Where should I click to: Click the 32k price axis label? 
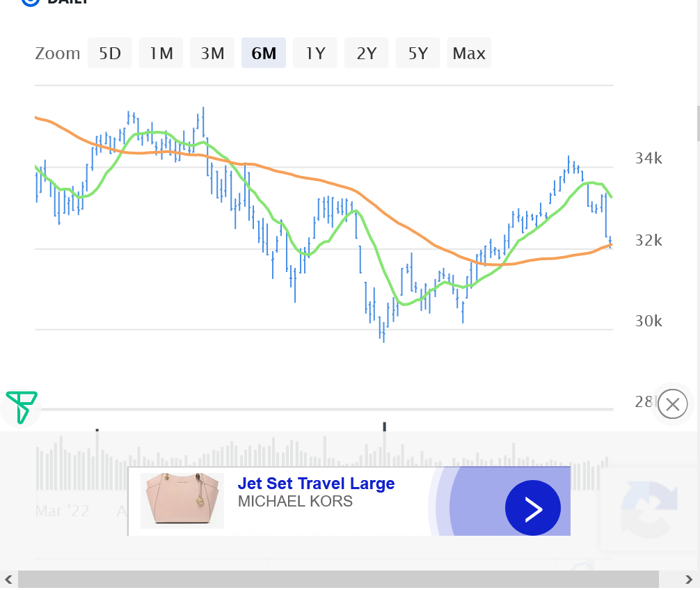(x=649, y=241)
